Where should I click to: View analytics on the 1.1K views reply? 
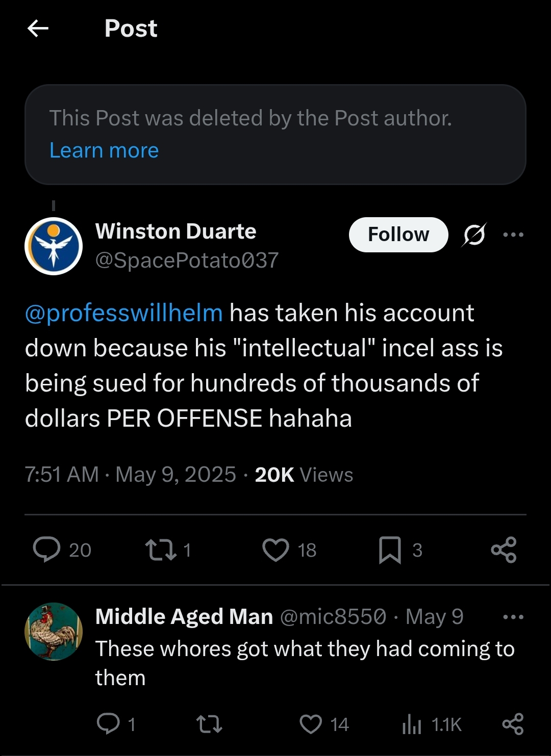click(412, 724)
